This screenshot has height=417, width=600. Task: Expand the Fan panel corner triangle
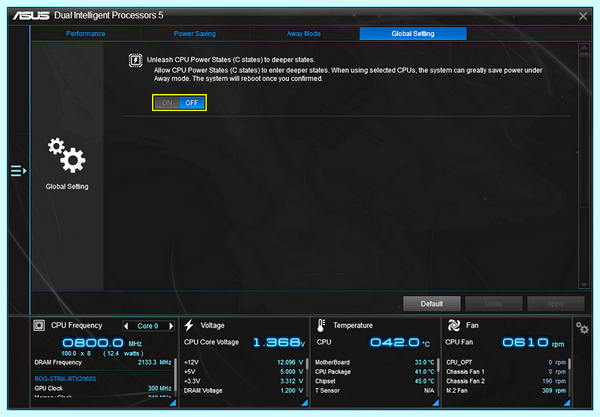[567, 402]
